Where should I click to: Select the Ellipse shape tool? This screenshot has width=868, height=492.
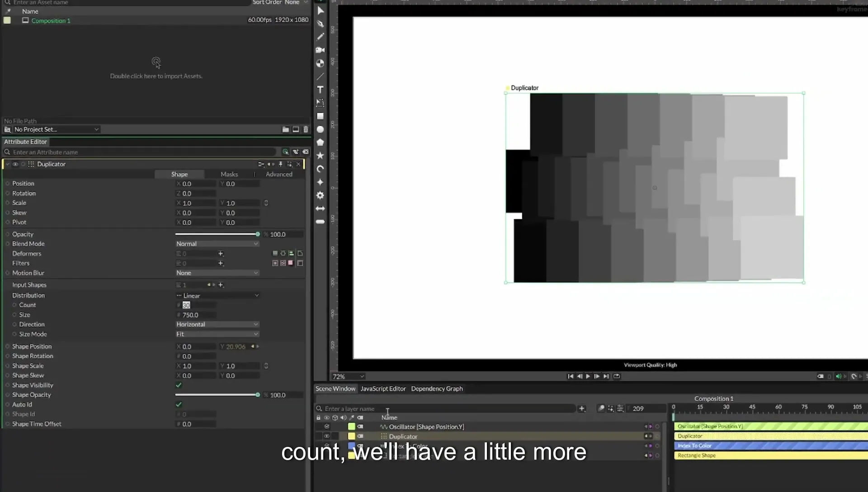321,129
